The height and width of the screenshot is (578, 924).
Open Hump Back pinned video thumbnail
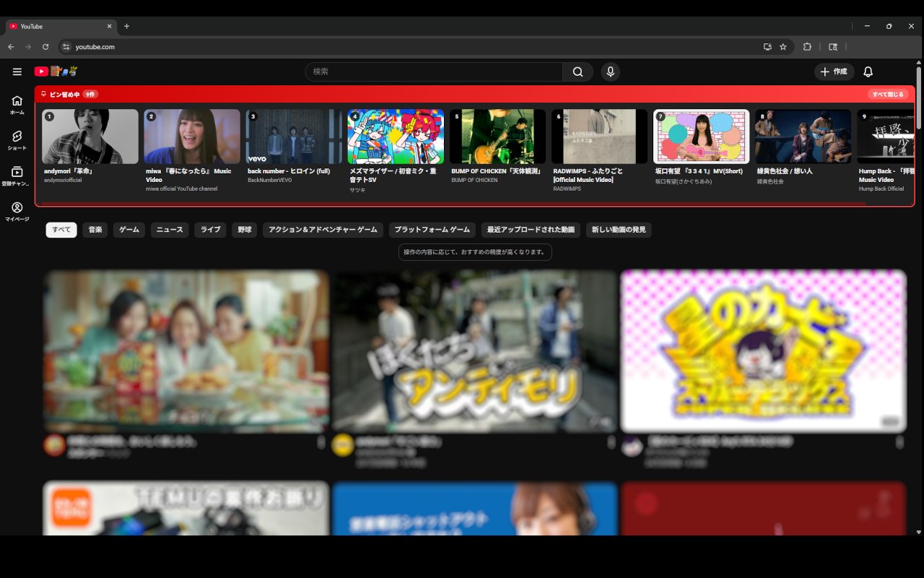(886, 137)
